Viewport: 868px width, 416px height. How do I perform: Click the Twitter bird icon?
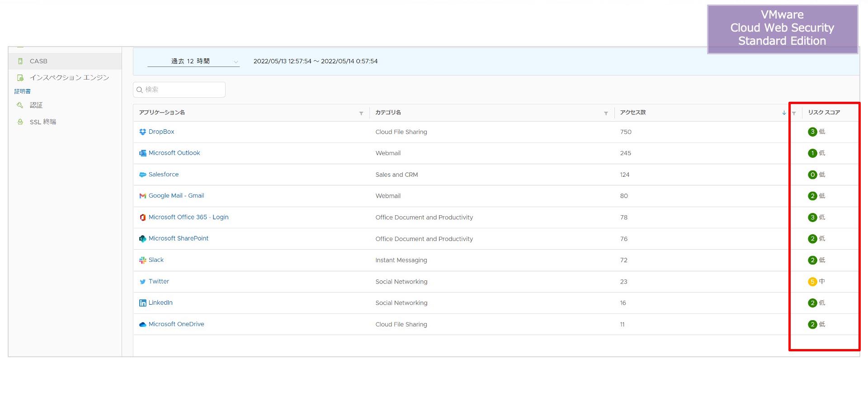(x=142, y=281)
